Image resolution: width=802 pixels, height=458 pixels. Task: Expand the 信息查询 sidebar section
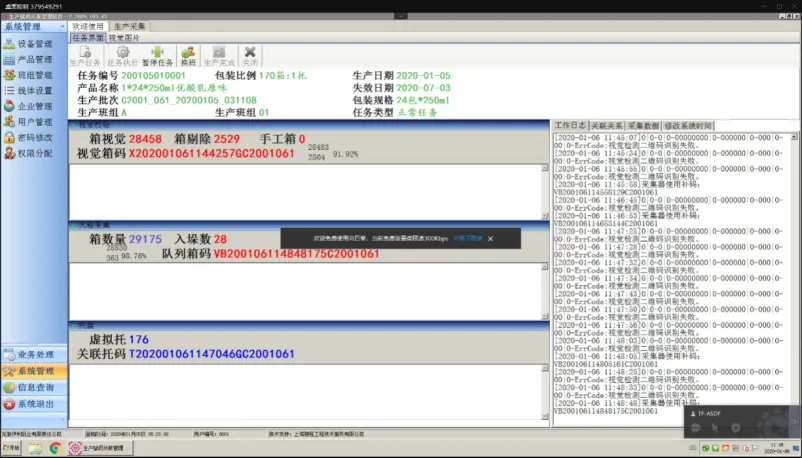coord(34,387)
